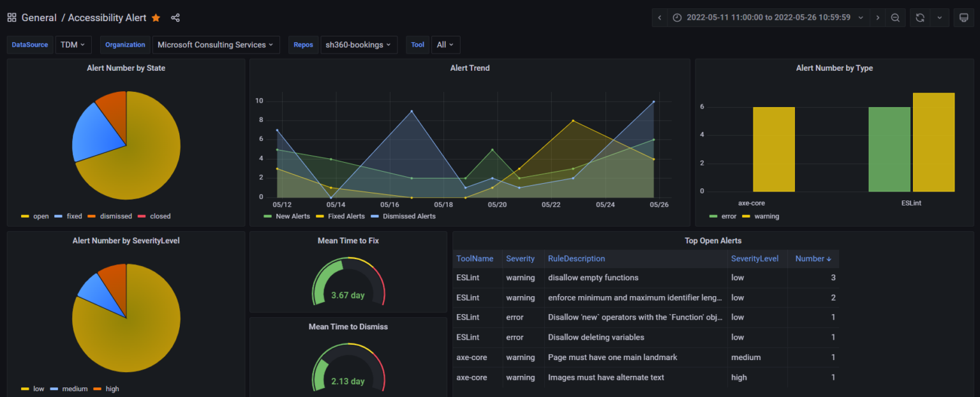Open the TDM datasource dropdown
The height and width of the screenshot is (397, 980).
72,45
